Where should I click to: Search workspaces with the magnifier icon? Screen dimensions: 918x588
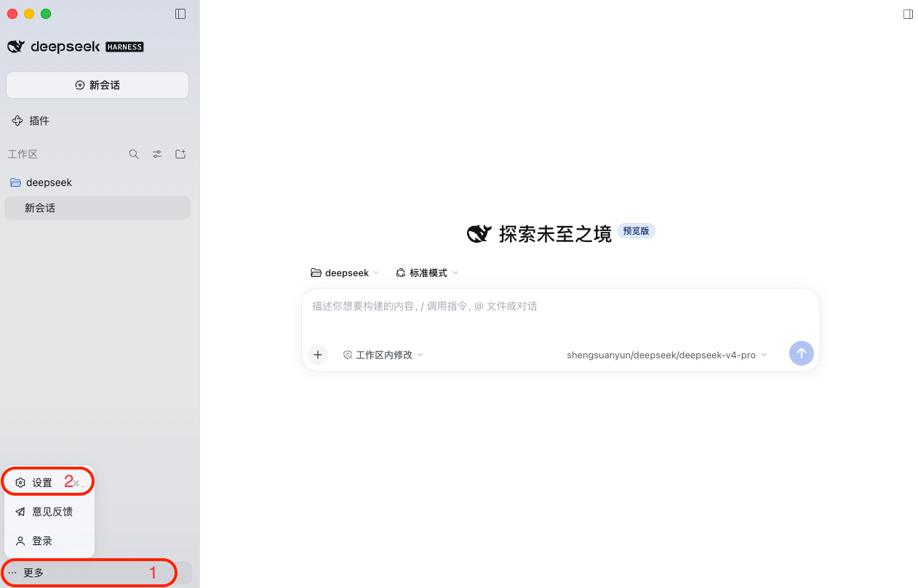coord(134,154)
